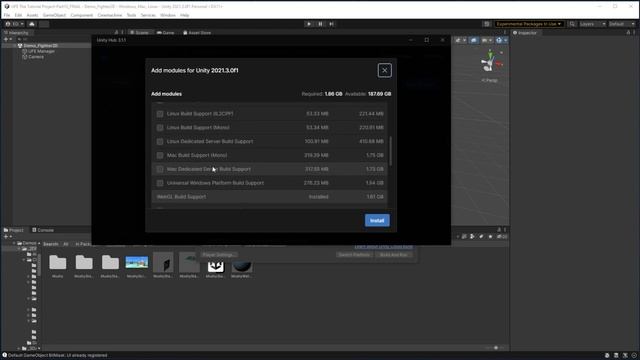Open the Gizmos dropdown in Scene view
Screen dimensions: 640x360
click(501, 40)
